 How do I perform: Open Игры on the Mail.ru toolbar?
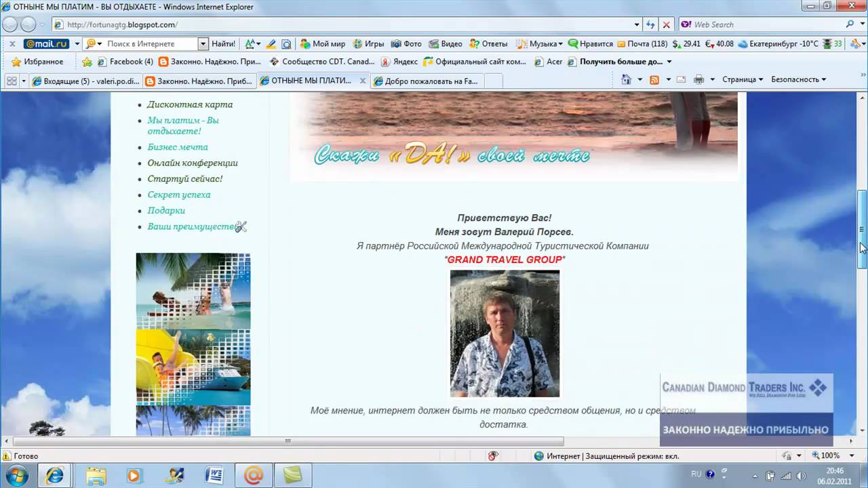pyautogui.click(x=368, y=43)
